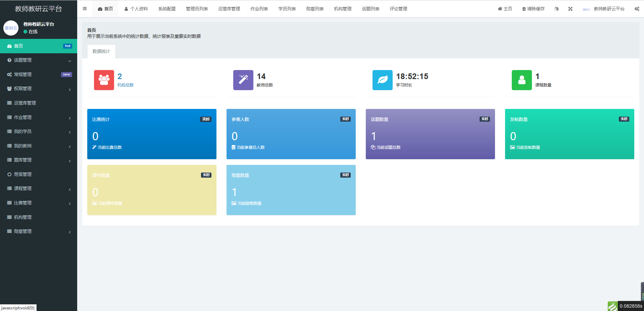644x311 pixels.
Task: Go to 主页 link in header
Action: [505, 9]
